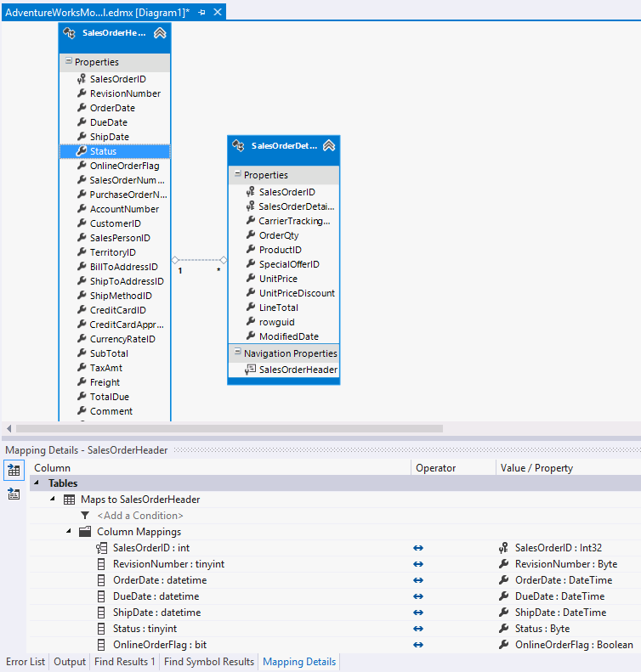Click the Value / Property column header
The height and width of the screenshot is (672, 641).
[x=536, y=468]
